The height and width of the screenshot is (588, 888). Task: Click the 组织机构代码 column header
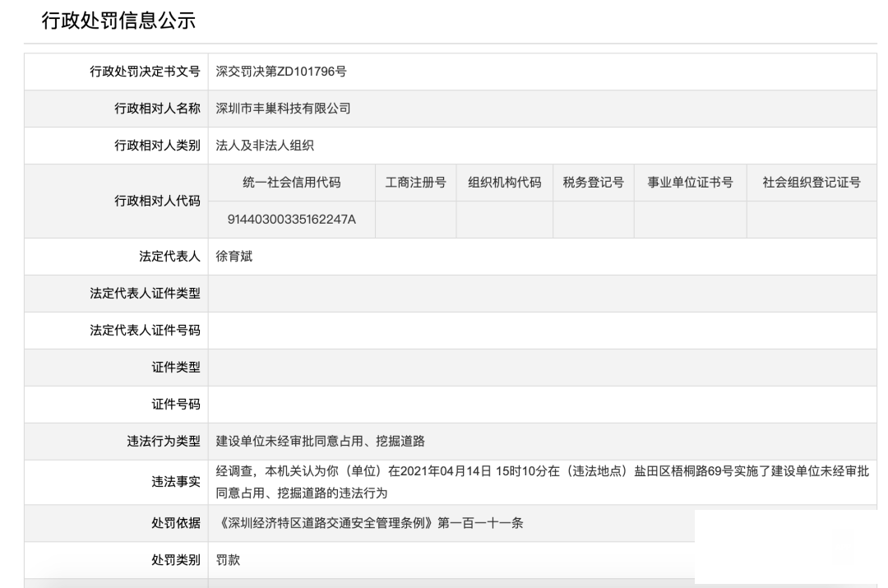click(x=504, y=183)
